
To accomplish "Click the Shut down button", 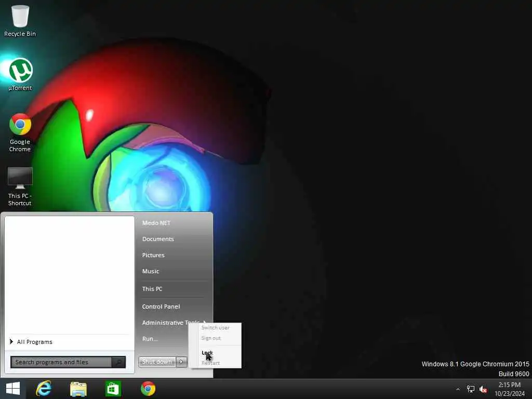I will 157,362.
